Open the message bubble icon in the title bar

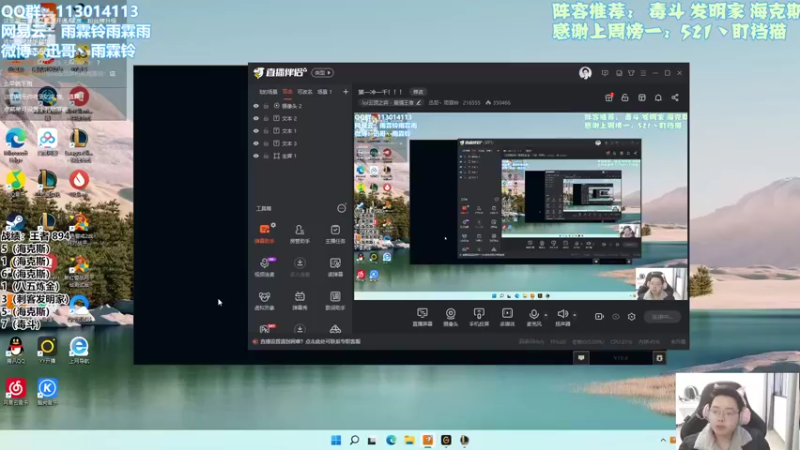click(x=605, y=73)
